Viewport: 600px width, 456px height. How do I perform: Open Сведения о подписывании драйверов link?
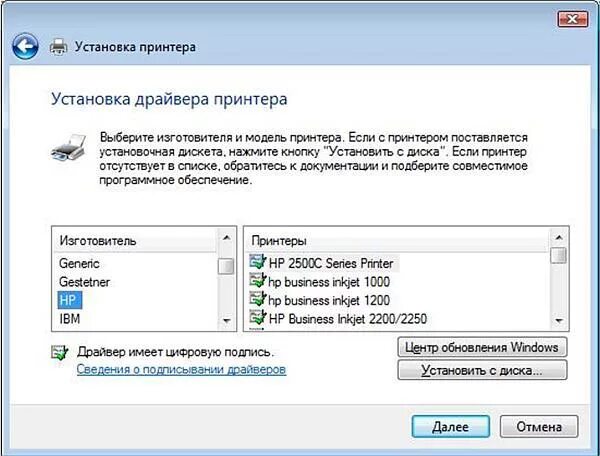(181, 370)
